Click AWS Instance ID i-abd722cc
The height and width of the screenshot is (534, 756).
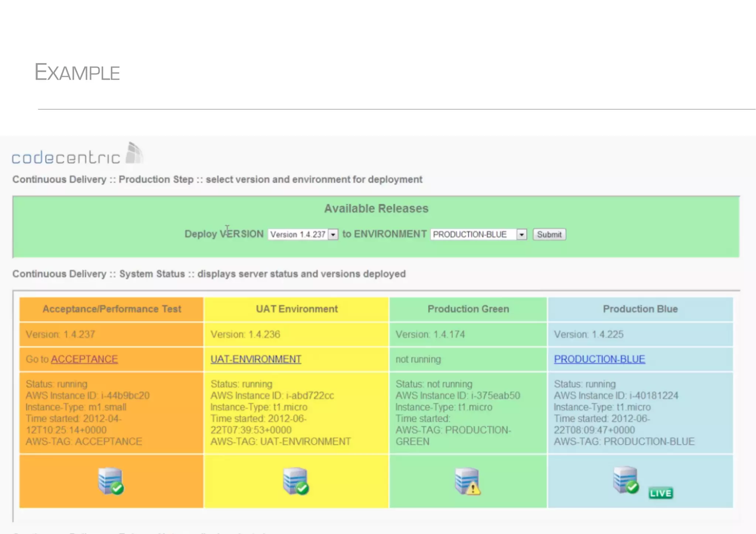[x=272, y=396]
